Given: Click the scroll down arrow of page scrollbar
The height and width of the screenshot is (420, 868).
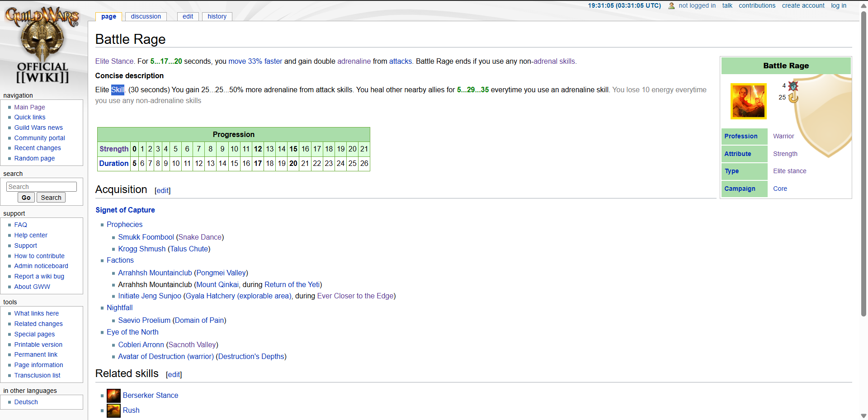Looking at the screenshot, I should pos(864,416).
